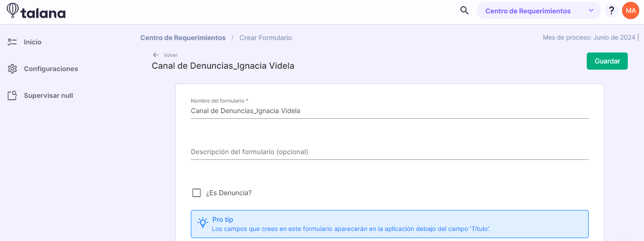
Task: Focus the Nombre del formulario field
Action: (x=389, y=111)
